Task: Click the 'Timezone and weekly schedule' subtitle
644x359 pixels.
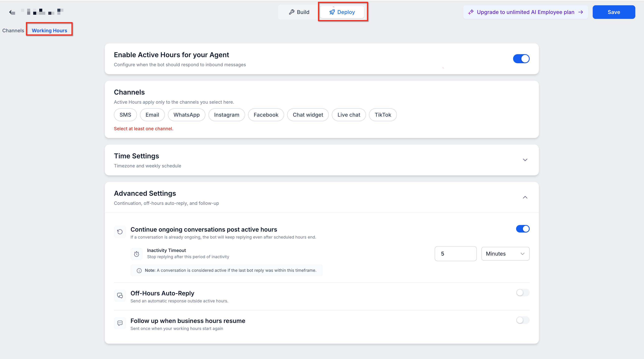Action: (x=148, y=166)
